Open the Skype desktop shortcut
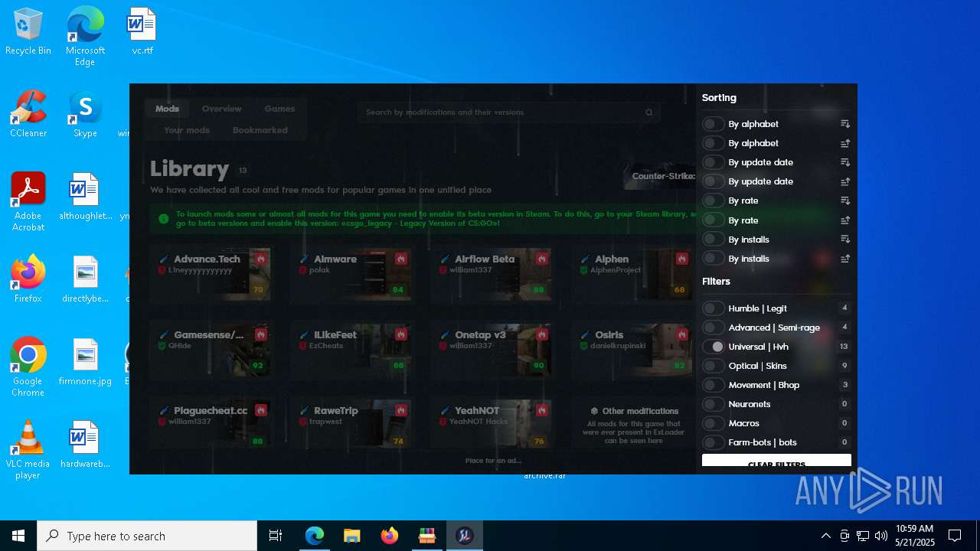 [85, 115]
